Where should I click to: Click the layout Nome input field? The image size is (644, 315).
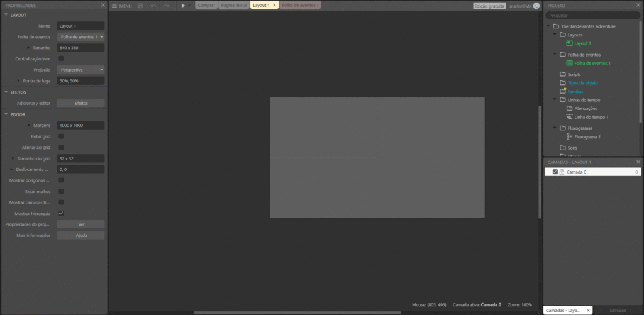80,26
